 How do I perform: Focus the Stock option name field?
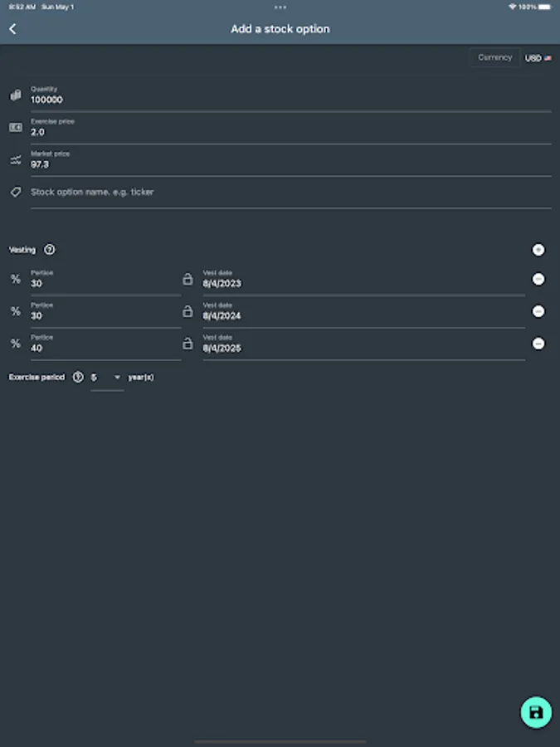coord(290,193)
